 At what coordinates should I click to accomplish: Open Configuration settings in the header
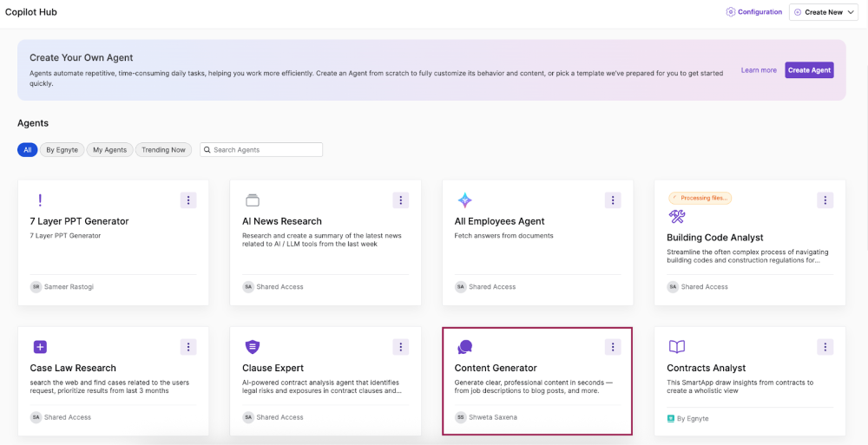click(753, 12)
